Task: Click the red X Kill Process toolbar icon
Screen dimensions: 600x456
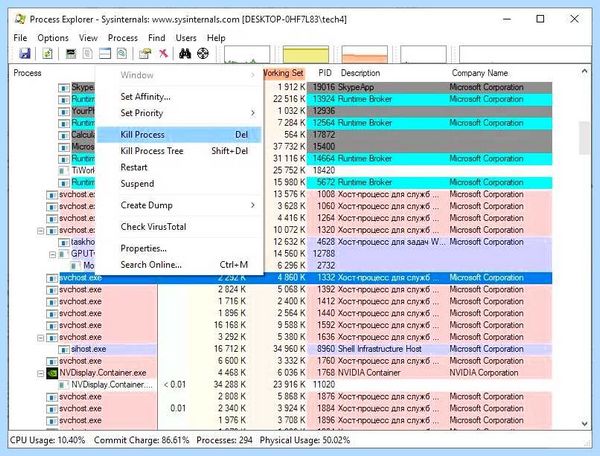Action: click(x=163, y=54)
